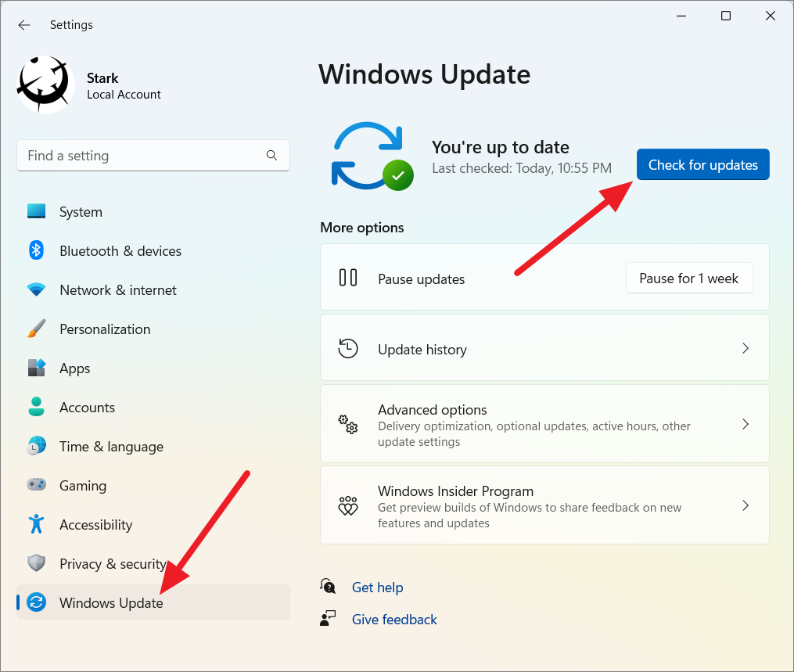Click the pause icon next to Pause updates
This screenshot has width=794, height=672.
347,277
